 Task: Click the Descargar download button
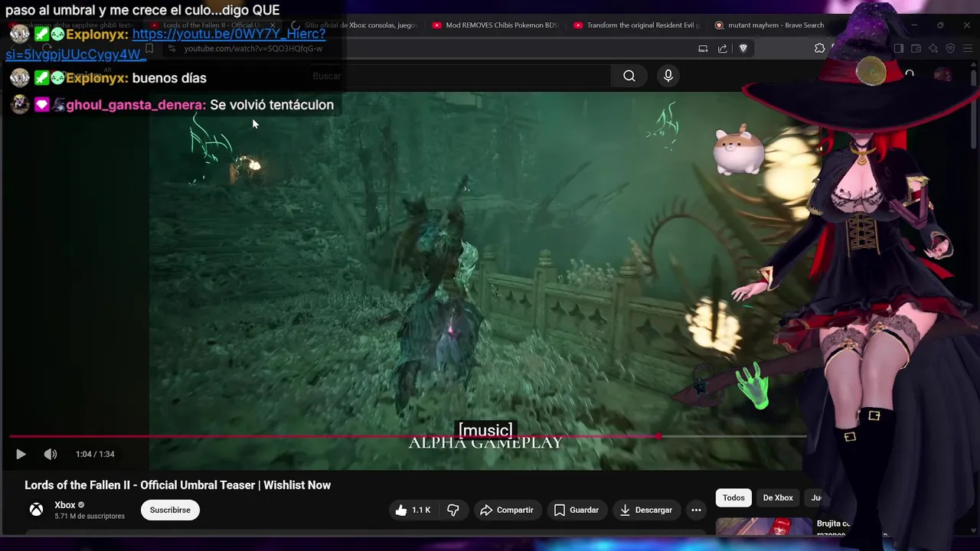pyautogui.click(x=646, y=510)
